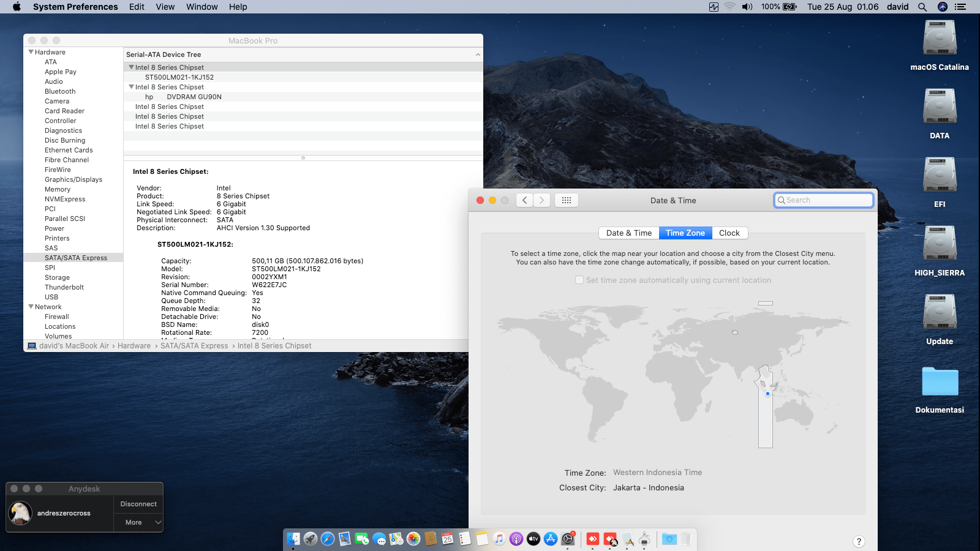This screenshot has height=551, width=980.
Task: Open FaceTime from the Dock
Action: coord(362,539)
